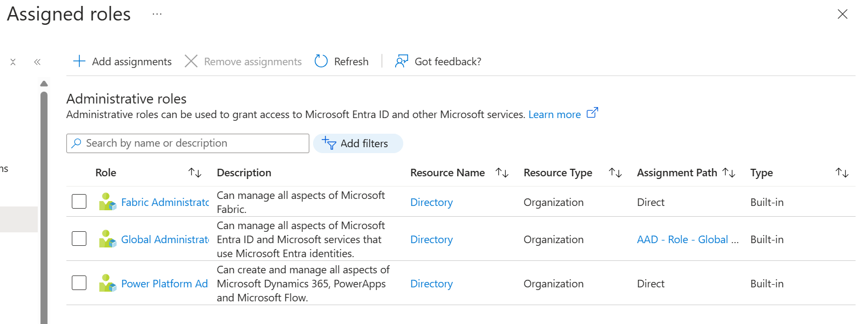The width and height of the screenshot is (868, 324).
Task: Open the Directory link in the Global Administrator row
Action: coord(431,239)
